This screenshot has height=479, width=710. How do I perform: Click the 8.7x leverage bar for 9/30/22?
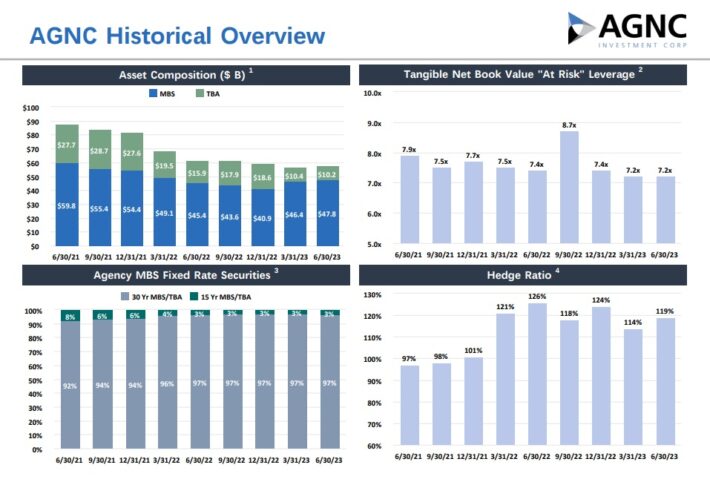point(569,188)
